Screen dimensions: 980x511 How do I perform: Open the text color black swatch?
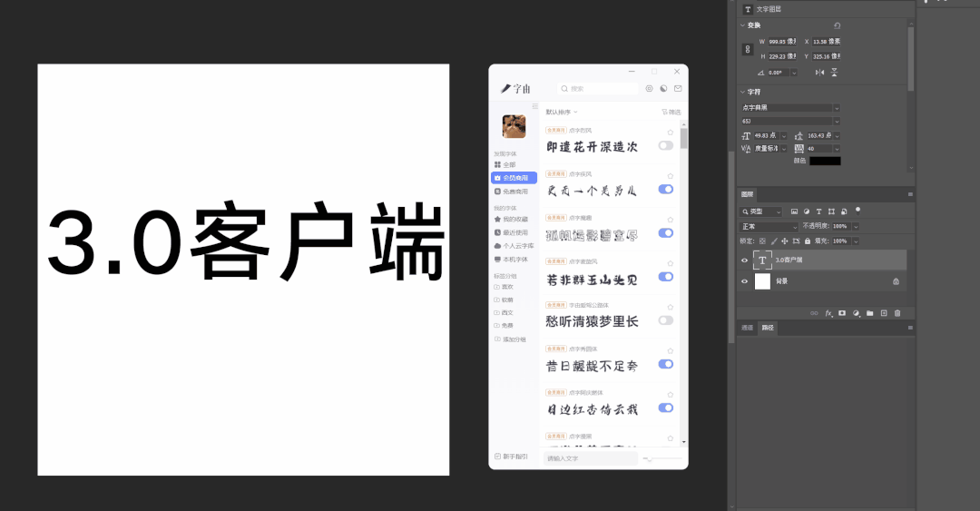coord(825,161)
